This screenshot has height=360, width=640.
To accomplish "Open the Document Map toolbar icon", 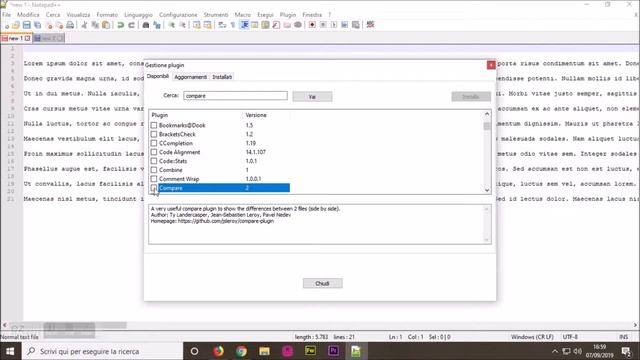I will (x=265, y=25).
